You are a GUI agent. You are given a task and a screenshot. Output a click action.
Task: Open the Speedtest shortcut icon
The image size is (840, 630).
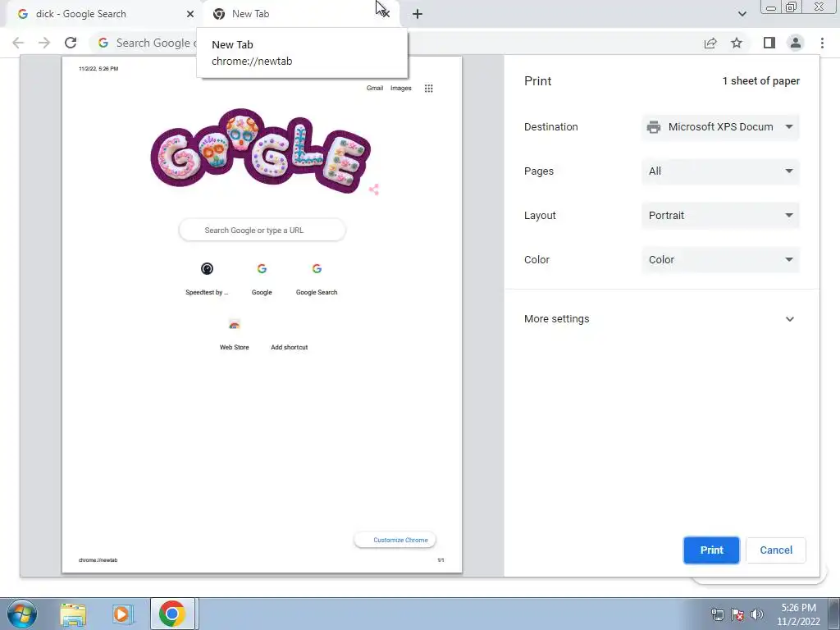click(207, 269)
